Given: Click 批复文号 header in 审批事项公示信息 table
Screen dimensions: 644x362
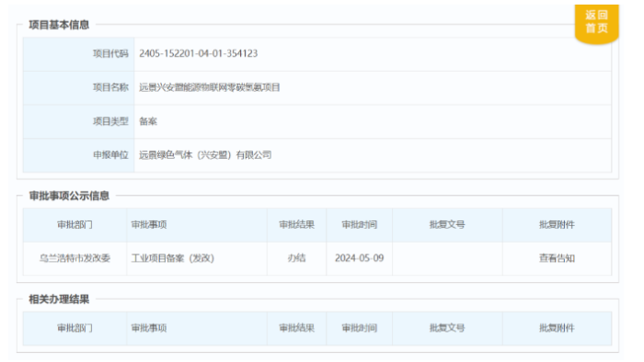Looking at the screenshot, I should tap(447, 225).
